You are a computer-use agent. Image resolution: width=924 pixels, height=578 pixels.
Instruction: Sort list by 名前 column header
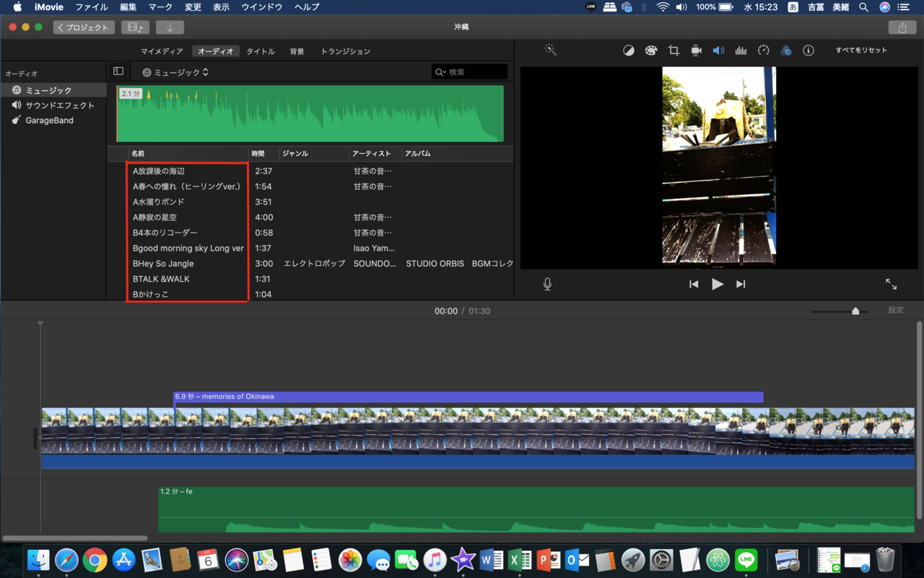[138, 154]
